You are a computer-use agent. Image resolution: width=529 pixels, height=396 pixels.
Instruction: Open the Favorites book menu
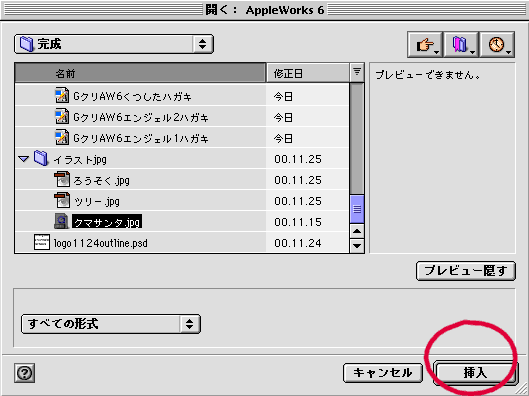coord(461,44)
